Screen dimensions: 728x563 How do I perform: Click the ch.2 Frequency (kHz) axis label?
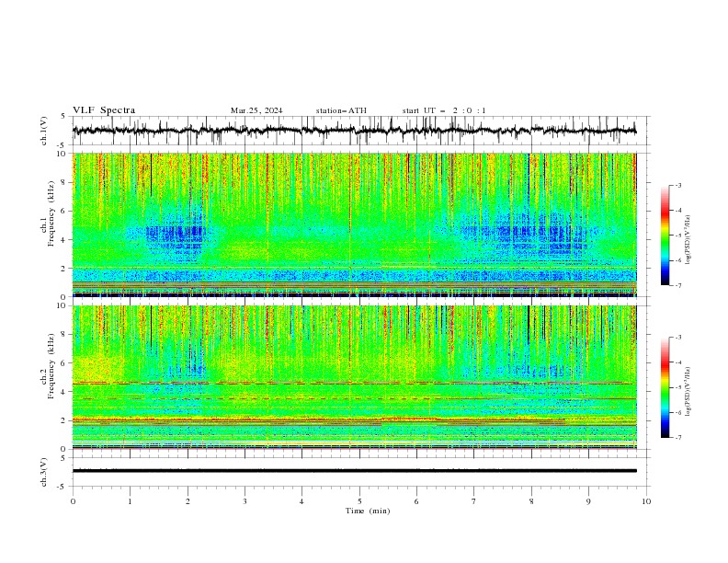(x=47, y=366)
